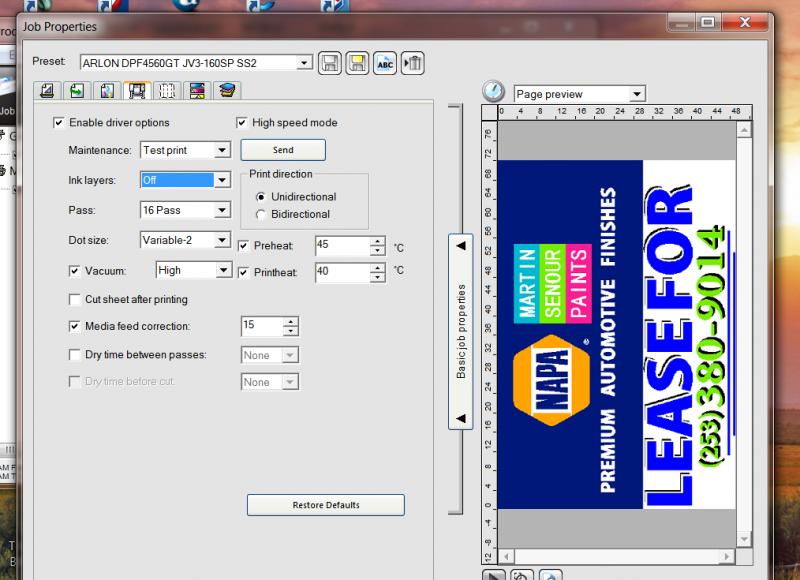Screen dimensions: 800x580
Task: Click the "Preset:" label
Action: (49, 61)
